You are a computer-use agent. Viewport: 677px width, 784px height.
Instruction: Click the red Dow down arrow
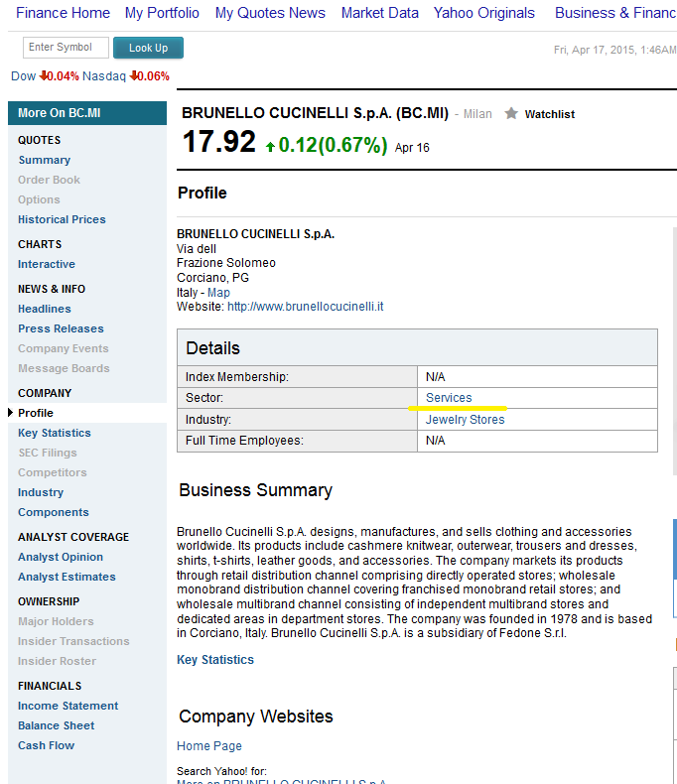coord(44,76)
